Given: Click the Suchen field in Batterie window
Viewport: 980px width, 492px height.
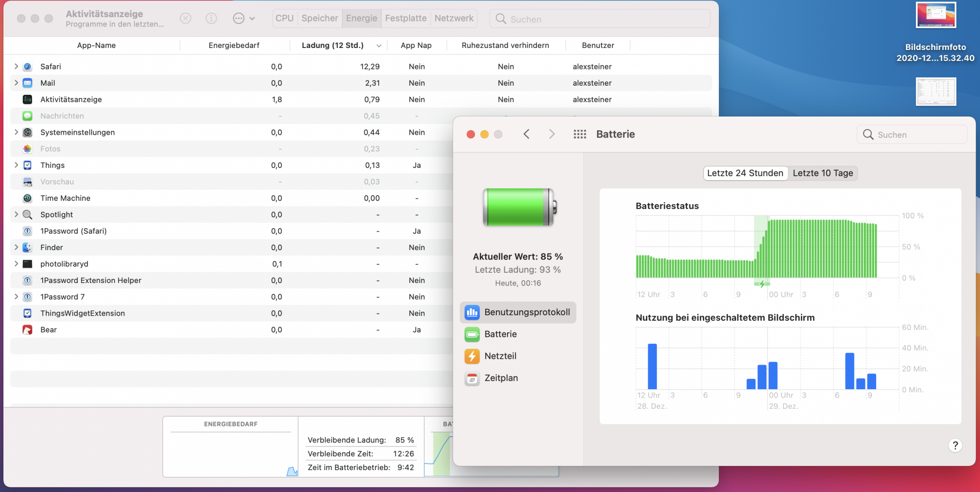Looking at the screenshot, I should point(912,135).
